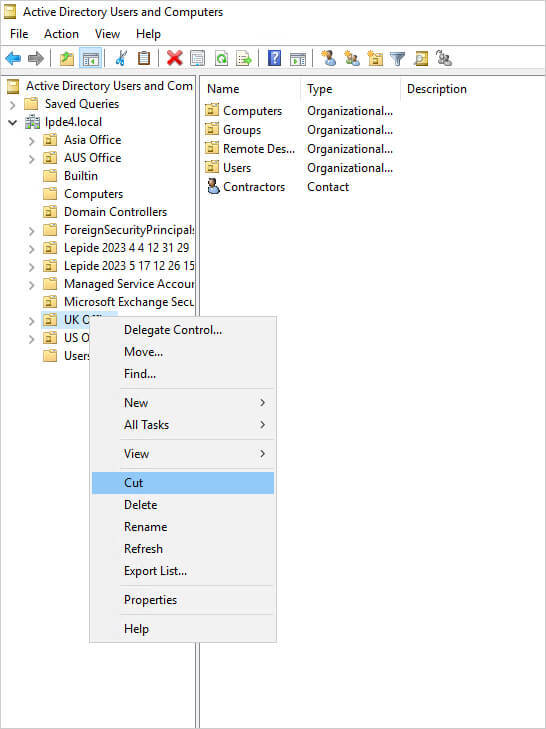
Task: Open the View submenu in context menu
Action: [x=183, y=453]
